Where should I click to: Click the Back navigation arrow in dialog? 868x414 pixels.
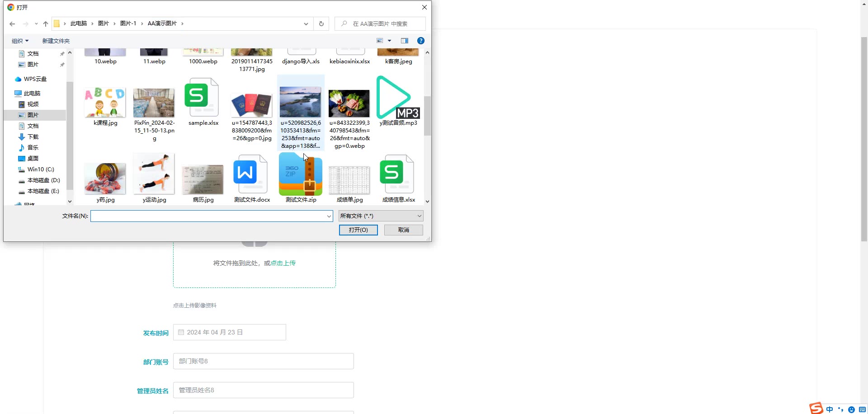click(x=12, y=24)
